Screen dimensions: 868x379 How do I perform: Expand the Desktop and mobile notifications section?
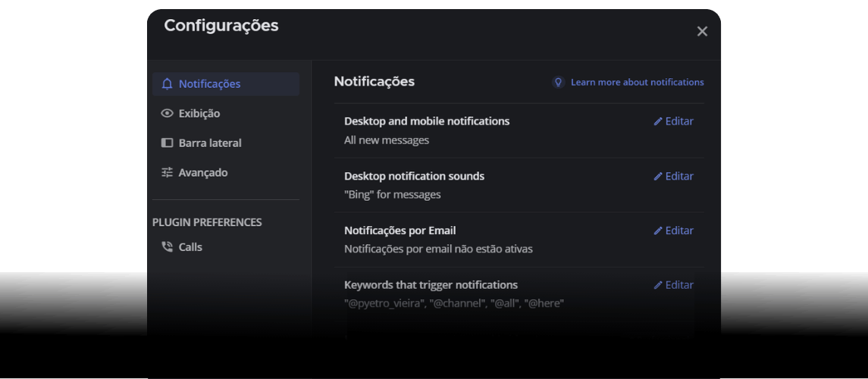[x=427, y=121]
